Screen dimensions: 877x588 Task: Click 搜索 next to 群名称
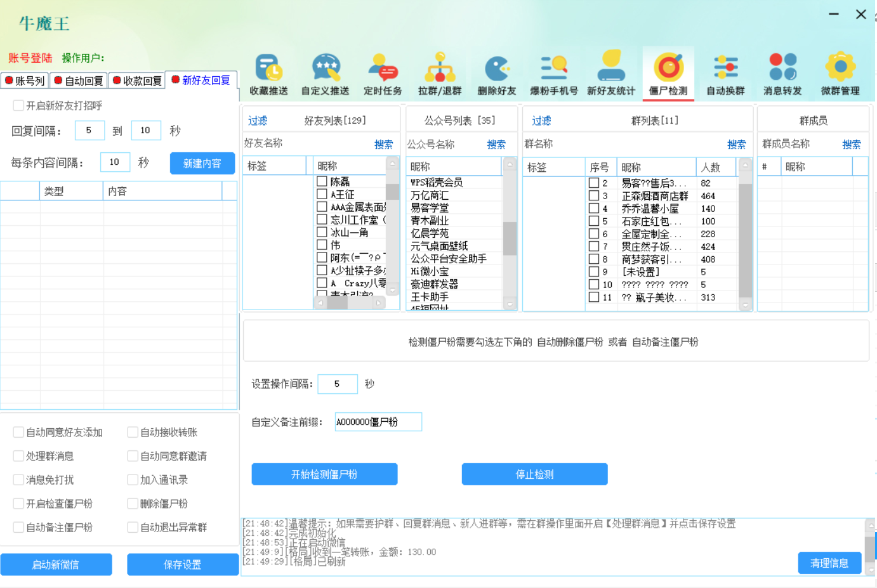point(737,145)
